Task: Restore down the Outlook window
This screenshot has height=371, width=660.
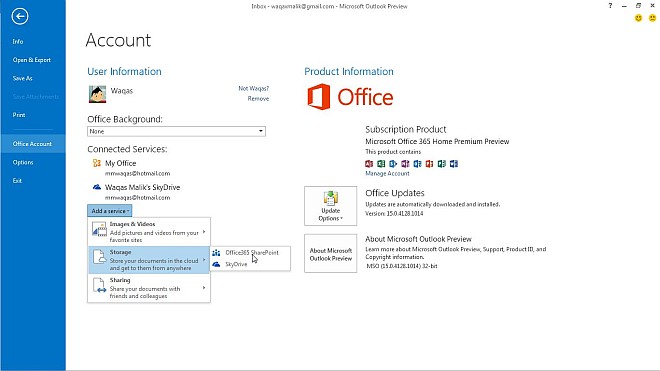Action: [x=638, y=6]
